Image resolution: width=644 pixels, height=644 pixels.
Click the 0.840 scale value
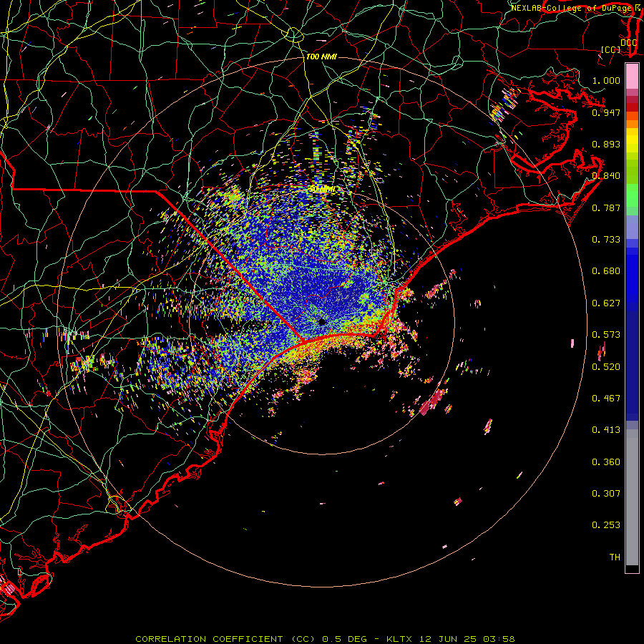(606, 176)
